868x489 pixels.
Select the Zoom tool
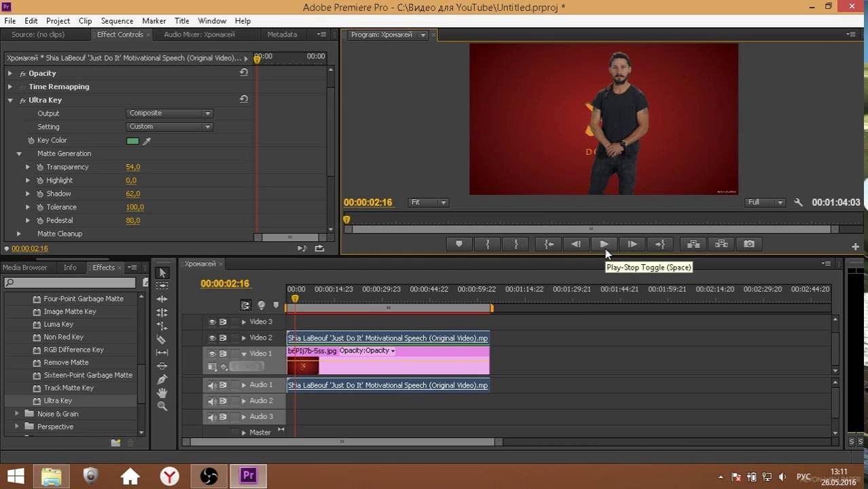[162, 406]
